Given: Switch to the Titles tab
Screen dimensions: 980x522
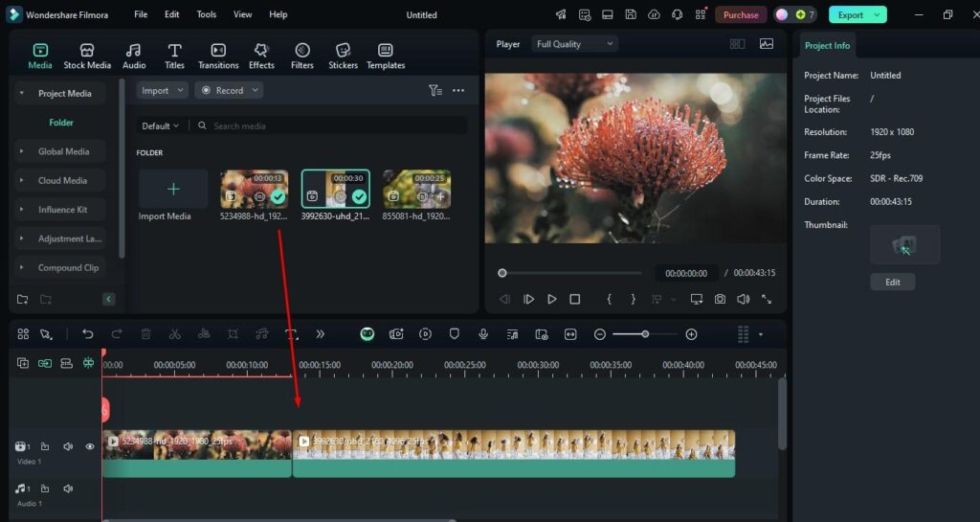Looking at the screenshot, I should click(x=174, y=56).
